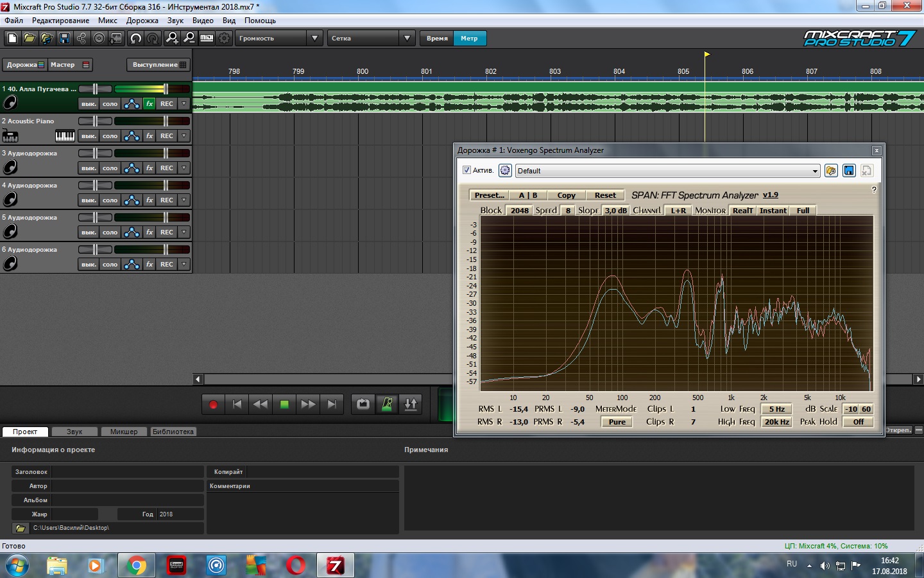Toggle punch in/out transport button
924x578 pixels.
coord(411,405)
